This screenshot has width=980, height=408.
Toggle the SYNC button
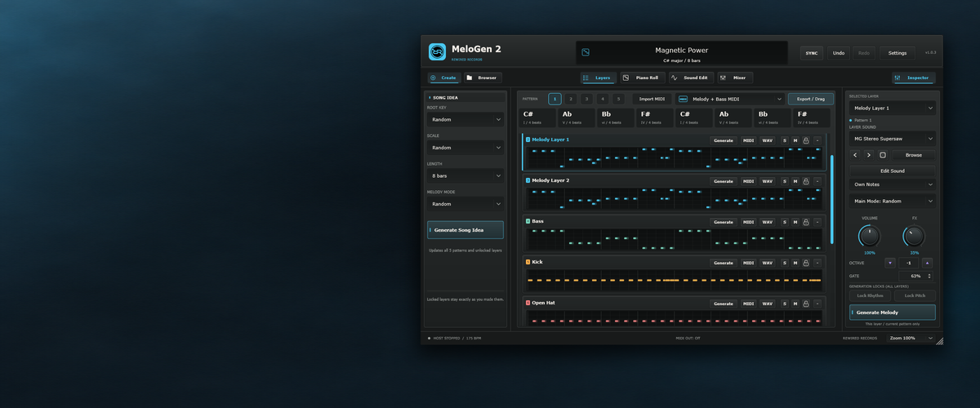point(812,53)
